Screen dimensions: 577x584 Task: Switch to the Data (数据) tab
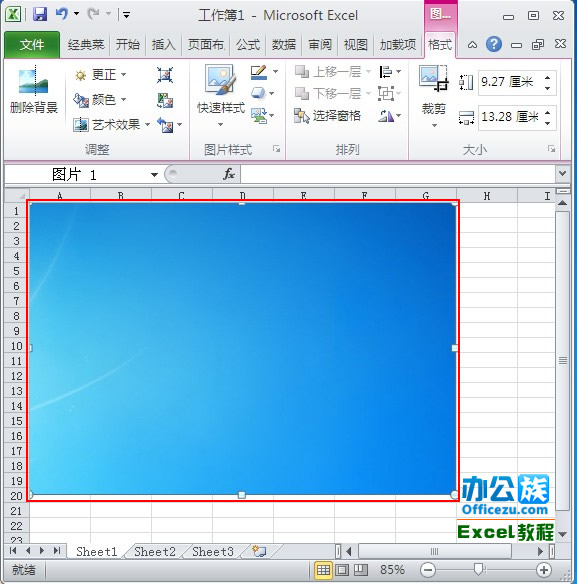click(x=283, y=45)
